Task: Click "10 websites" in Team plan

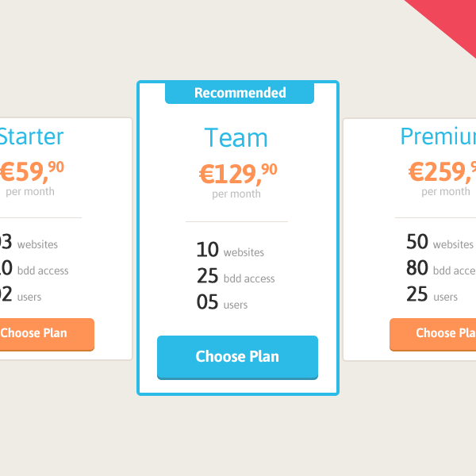Action: click(x=230, y=251)
